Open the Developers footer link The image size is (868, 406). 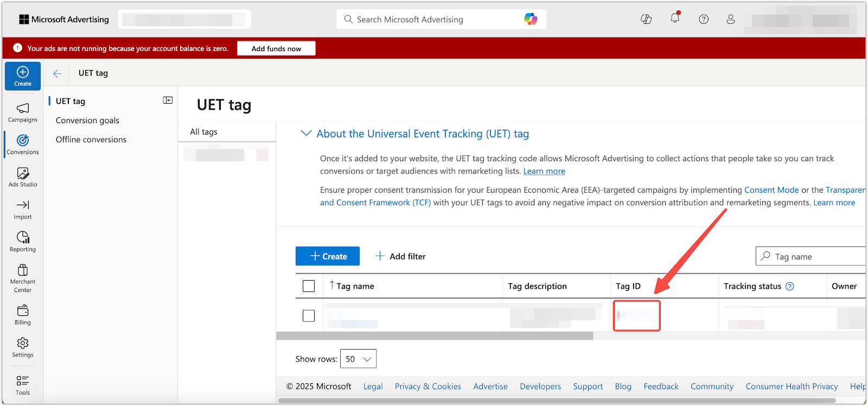pyautogui.click(x=540, y=386)
